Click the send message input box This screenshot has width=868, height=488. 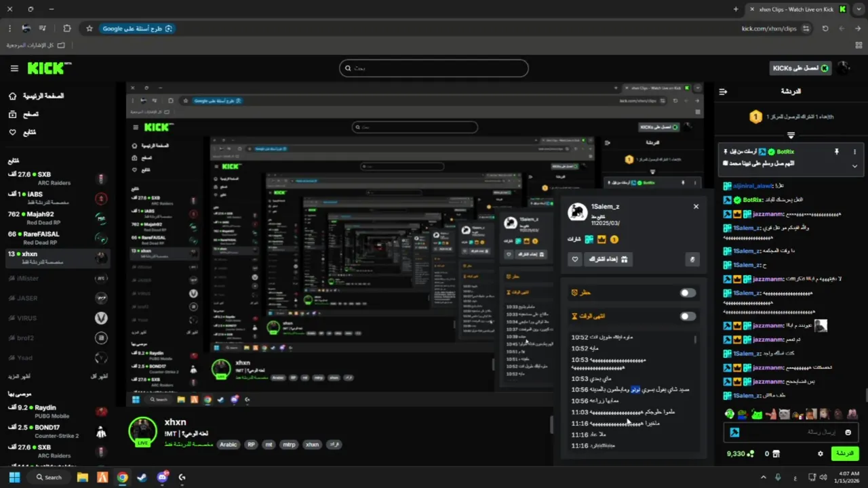pyautogui.click(x=791, y=432)
